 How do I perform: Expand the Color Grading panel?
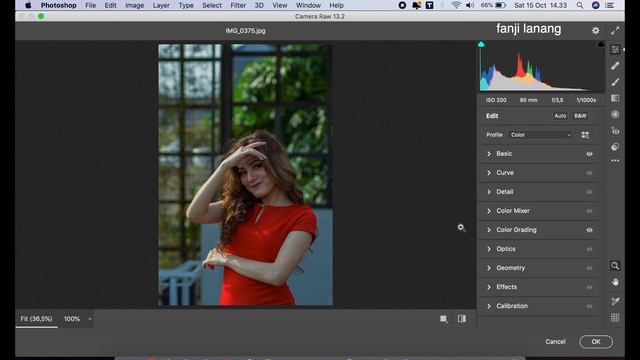pos(489,230)
